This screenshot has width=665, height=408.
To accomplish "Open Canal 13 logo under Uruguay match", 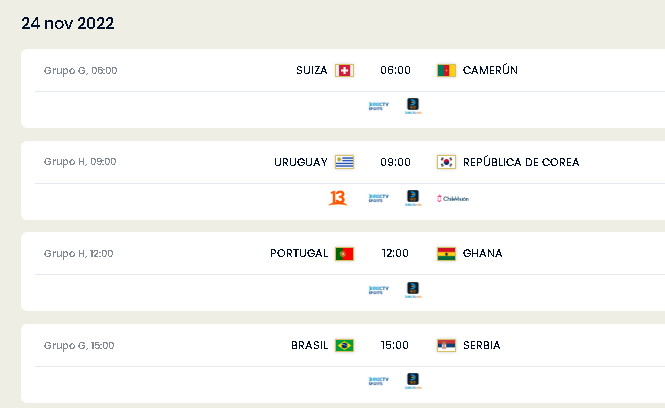I will [x=338, y=198].
